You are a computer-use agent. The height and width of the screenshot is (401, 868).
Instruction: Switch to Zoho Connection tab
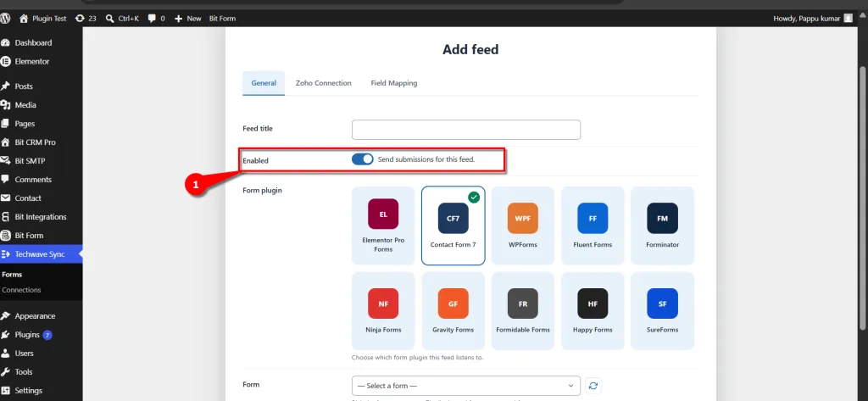[323, 83]
